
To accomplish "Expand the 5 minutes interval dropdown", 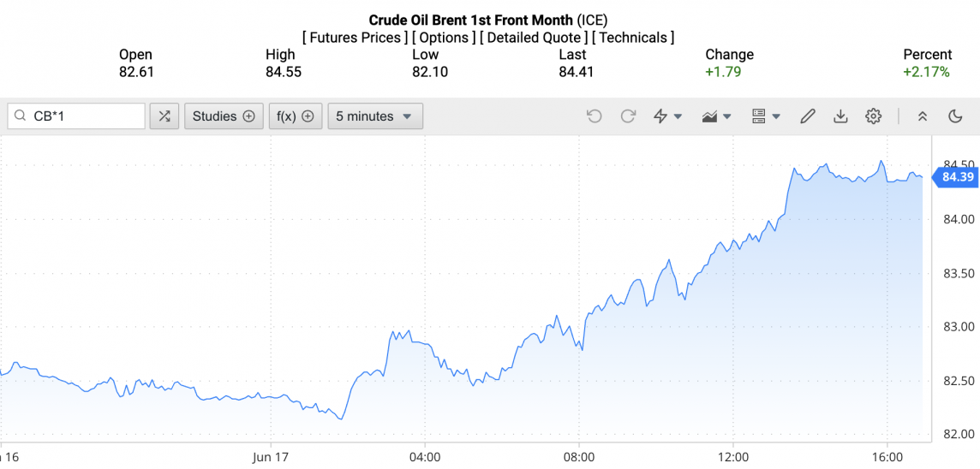I will (374, 116).
